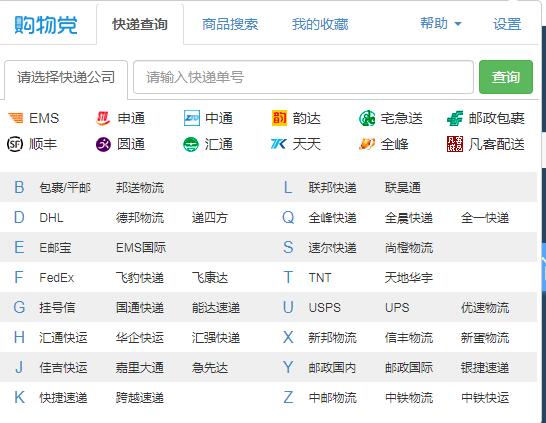546x423 pixels.
Task: Select 国通快递 courier
Action: (140, 308)
